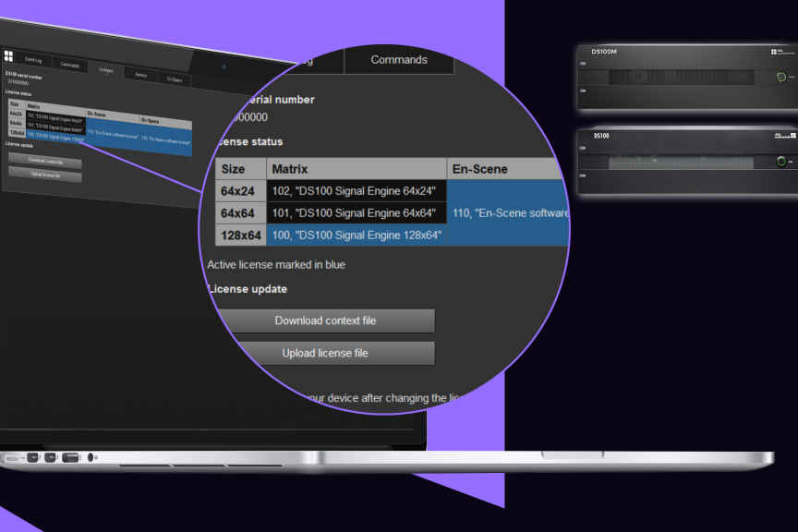Select the 64x24 size cell in magnified table
Image resolution: width=798 pixels, height=532 pixels.
pyautogui.click(x=241, y=191)
